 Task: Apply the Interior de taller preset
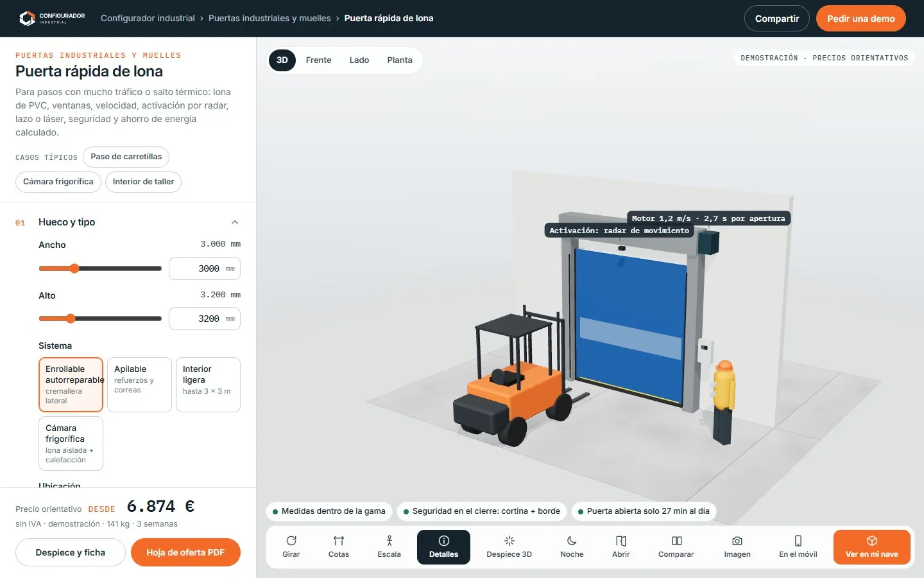click(144, 182)
